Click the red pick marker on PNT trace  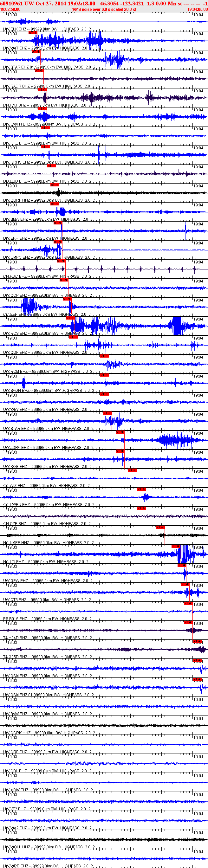[42, 90]
